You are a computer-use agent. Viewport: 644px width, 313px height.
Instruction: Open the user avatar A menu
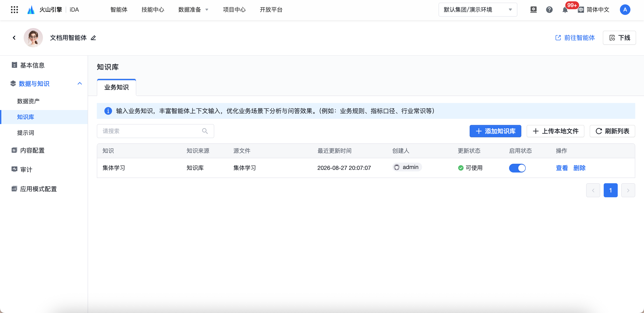click(625, 10)
